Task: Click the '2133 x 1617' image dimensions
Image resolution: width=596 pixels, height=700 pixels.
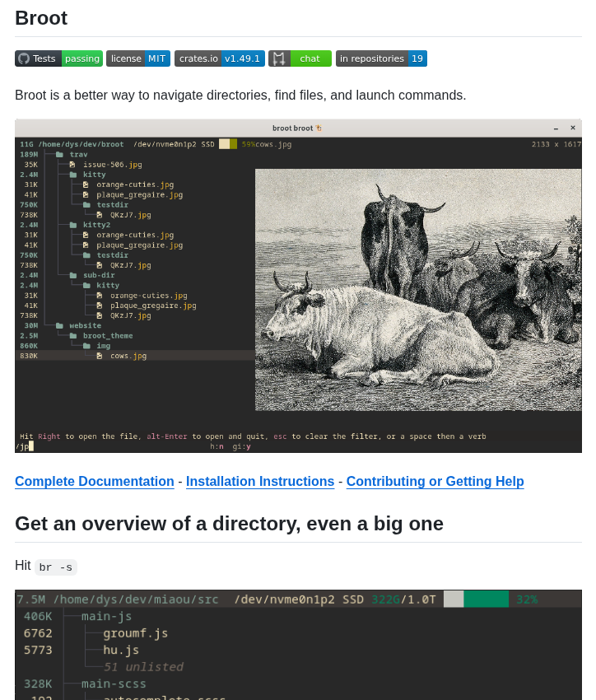Action: coord(556,144)
